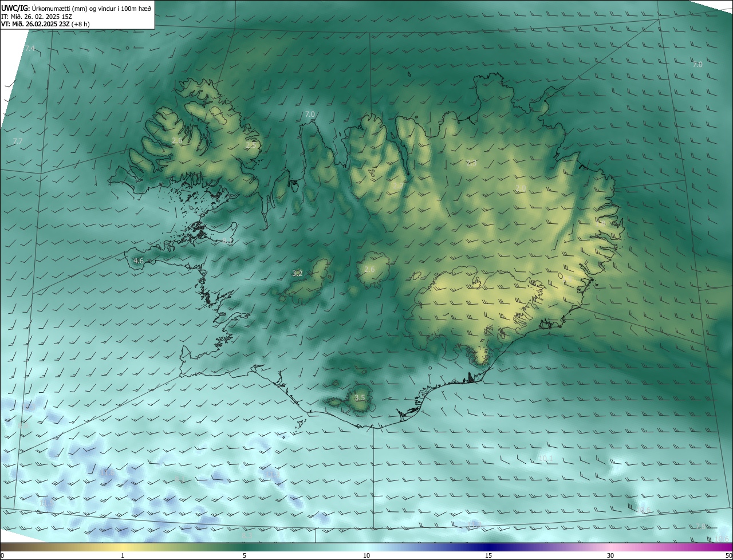Click the 2.6 label on the central glacier outline
733x560 pixels.
point(369,269)
